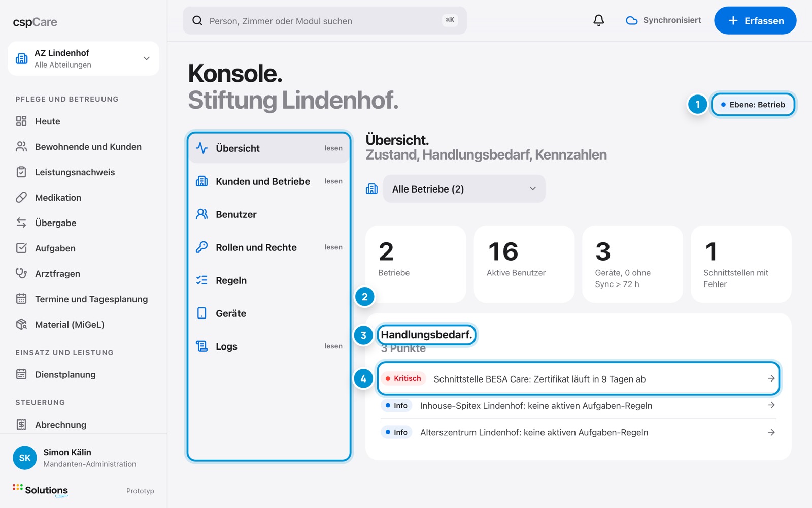This screenshot has height=508, width=812.
Task: Open the Benutzer console section
Action: tap(269, 214)
